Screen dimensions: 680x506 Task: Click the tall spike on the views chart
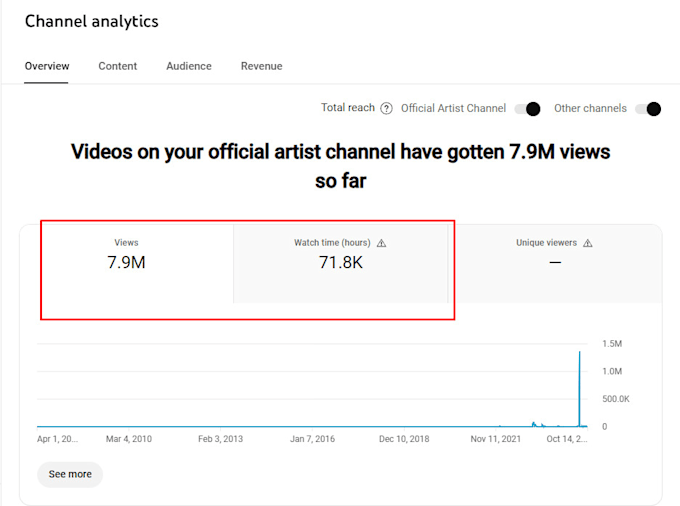click(579, 388)
